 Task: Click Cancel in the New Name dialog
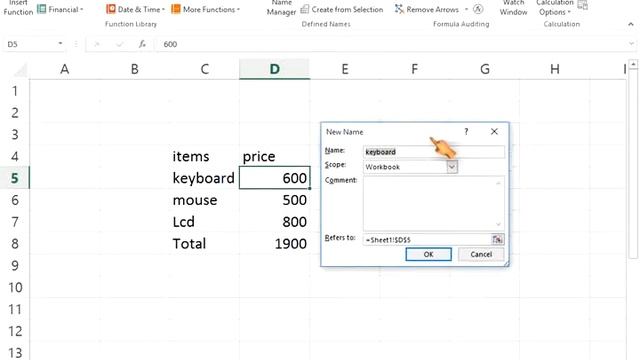[481, 254]
